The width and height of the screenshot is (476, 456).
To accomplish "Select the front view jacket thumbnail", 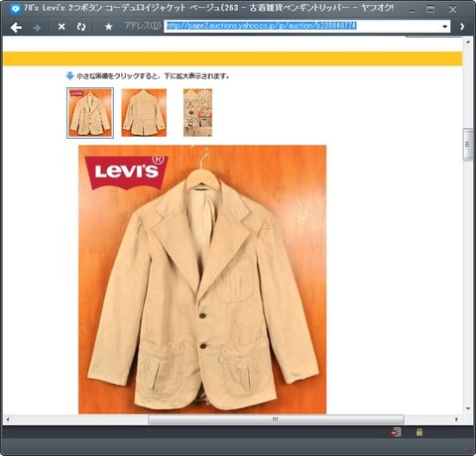I will pos(90,113).
